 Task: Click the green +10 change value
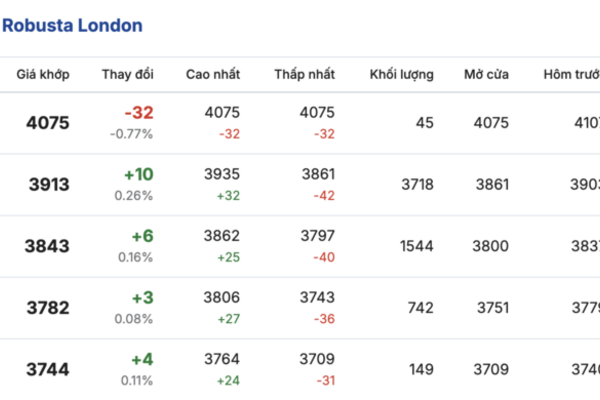pyautogui.click(x=138, y=175)
